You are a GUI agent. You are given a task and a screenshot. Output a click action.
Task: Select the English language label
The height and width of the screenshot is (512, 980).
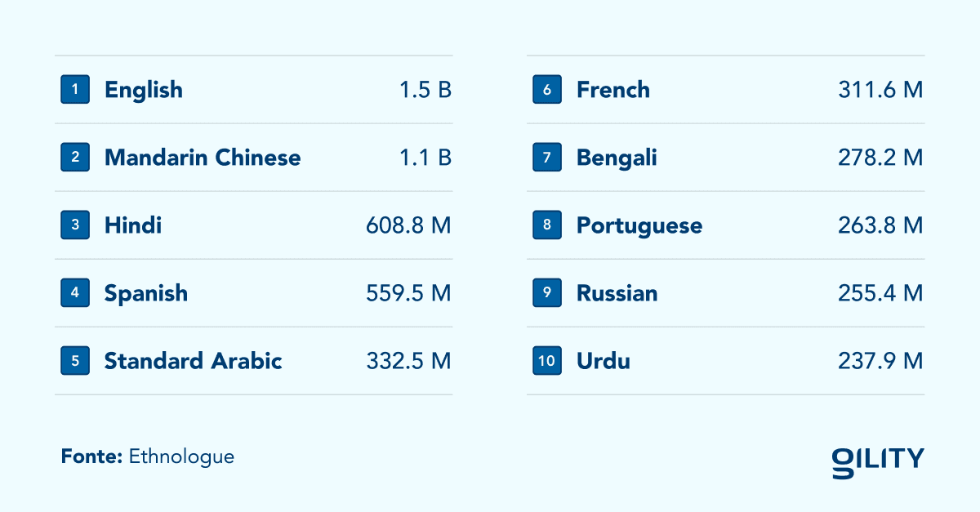(144, 90)
